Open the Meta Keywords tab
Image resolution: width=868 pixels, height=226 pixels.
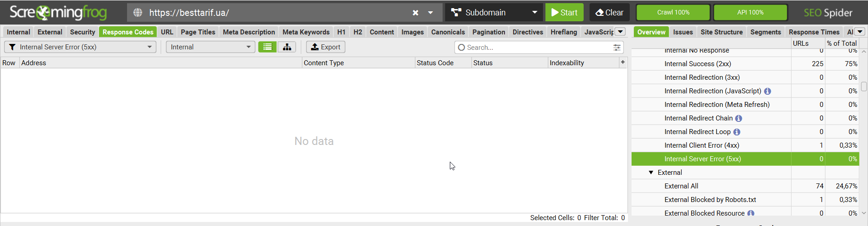[x=306, y=32]
